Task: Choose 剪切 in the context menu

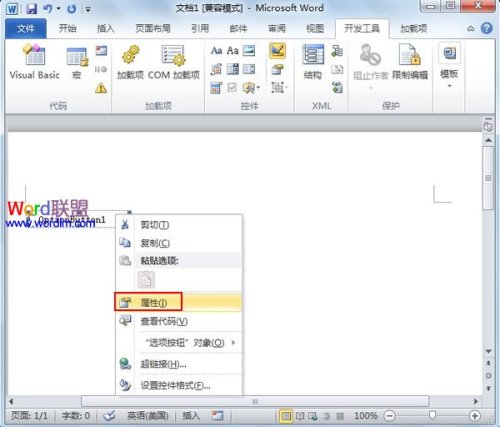Action: 179,225
